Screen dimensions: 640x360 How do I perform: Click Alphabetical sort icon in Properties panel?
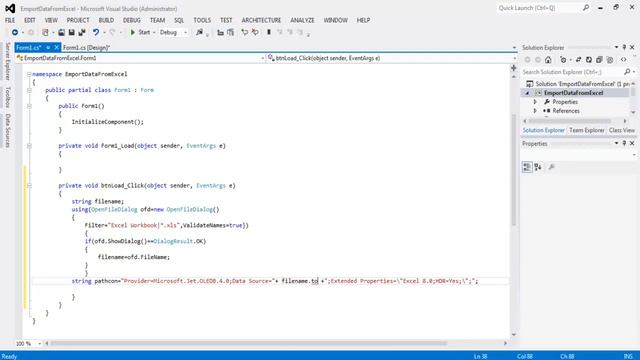coord(538,167)
